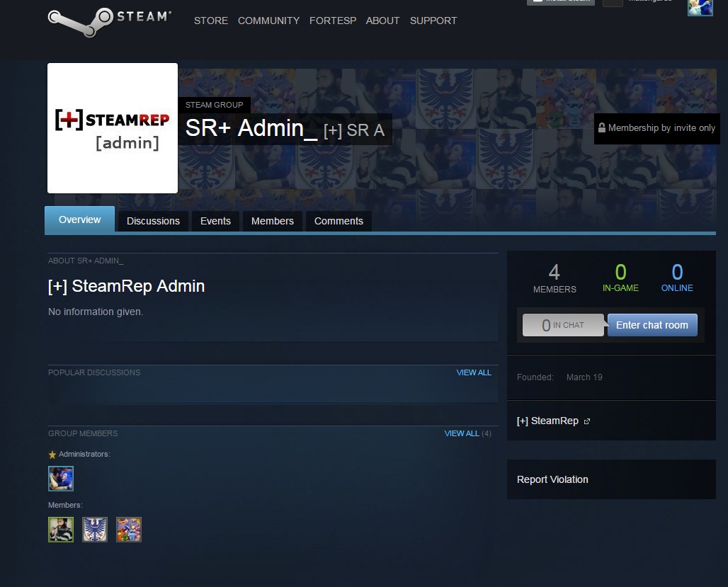Switch to the Members tab
Image resolution: width=728 pixels, height=587 pixels.
[273, 221]
